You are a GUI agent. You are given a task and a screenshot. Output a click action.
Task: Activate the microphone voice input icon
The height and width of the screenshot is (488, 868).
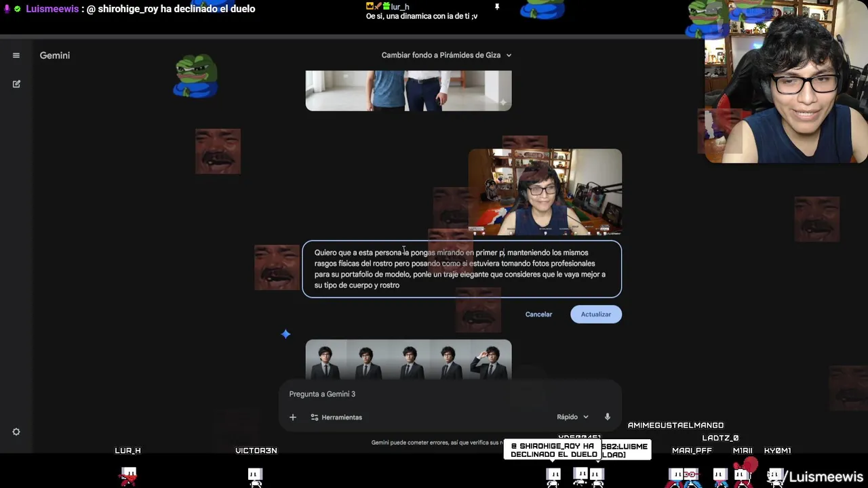click(x=608, y=417)
